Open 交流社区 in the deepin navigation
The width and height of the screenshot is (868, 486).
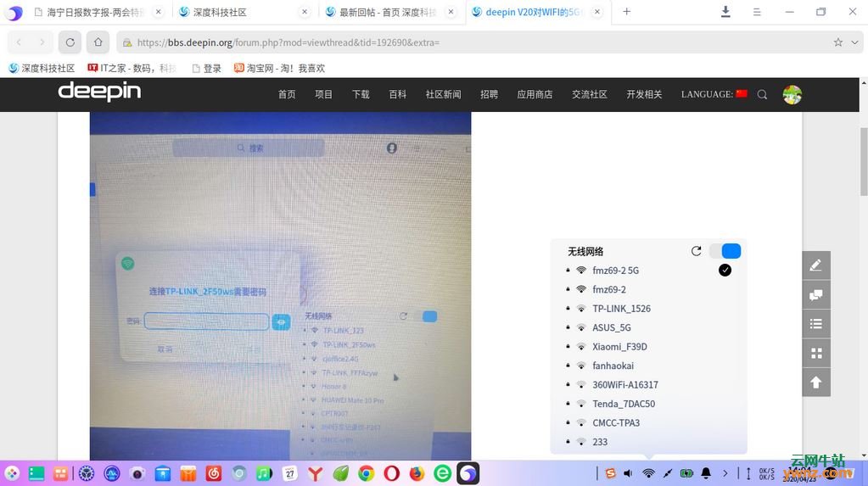590,95
